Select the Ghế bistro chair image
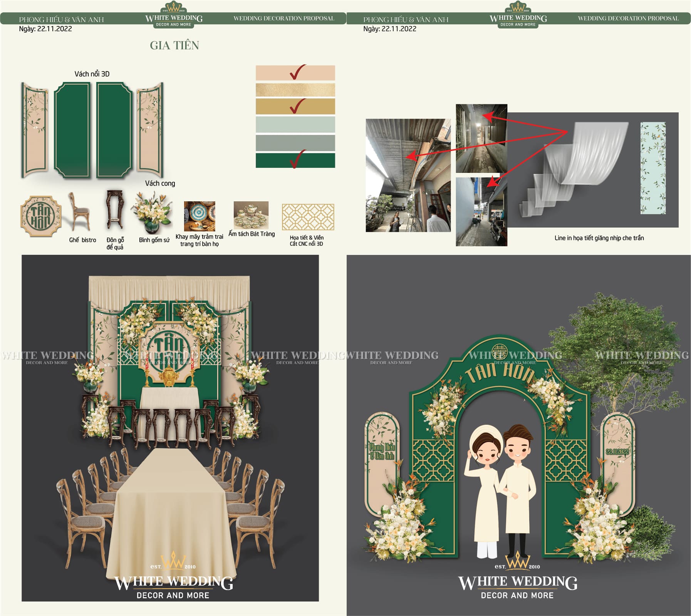The width and height of the screenshot is (691, 616). [x=79, y=213]
